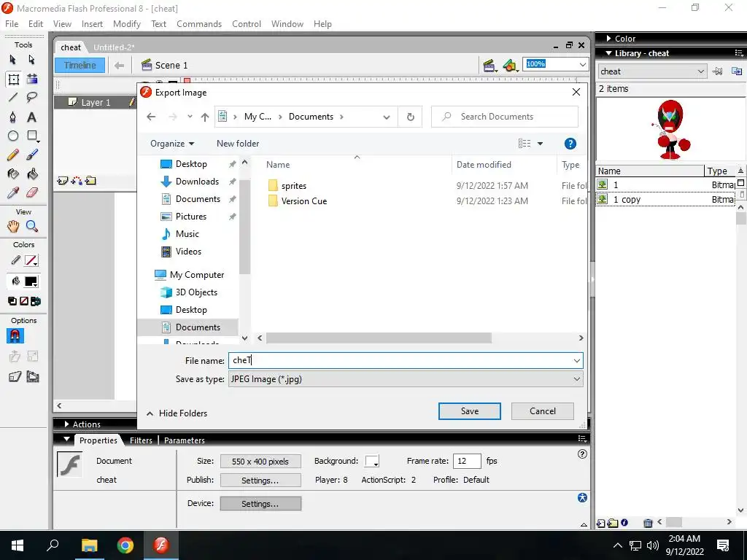Select the Pencil tool
Image resolution: width=747 pixels, height=560 pixels.
click(x=13, y=155)
